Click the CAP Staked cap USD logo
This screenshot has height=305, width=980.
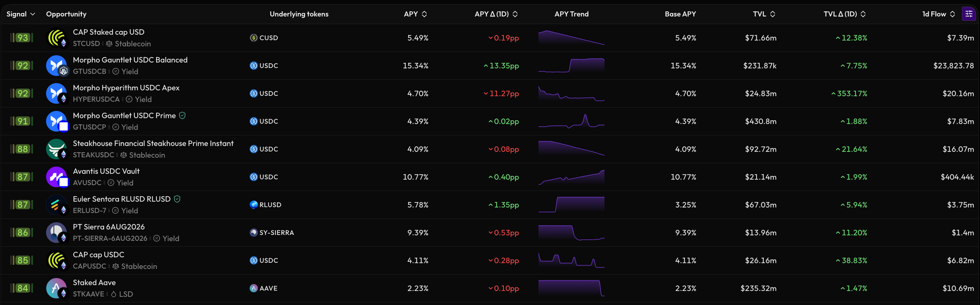[x=57, y=38]
